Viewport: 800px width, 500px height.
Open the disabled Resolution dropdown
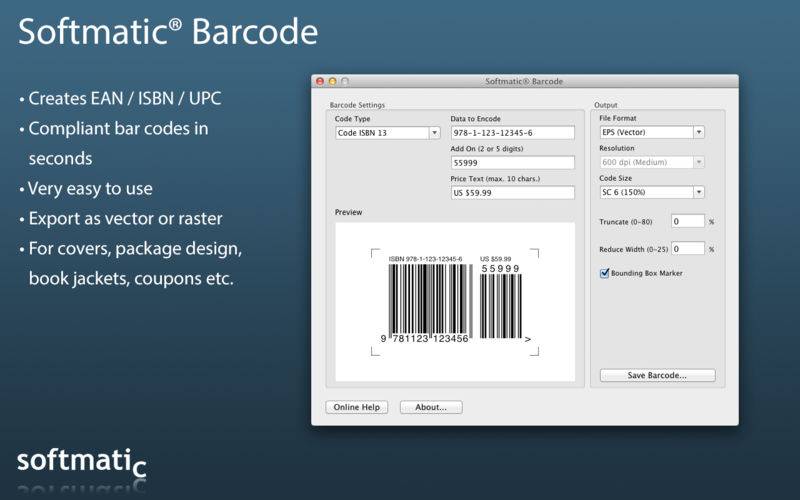[652, 162]
